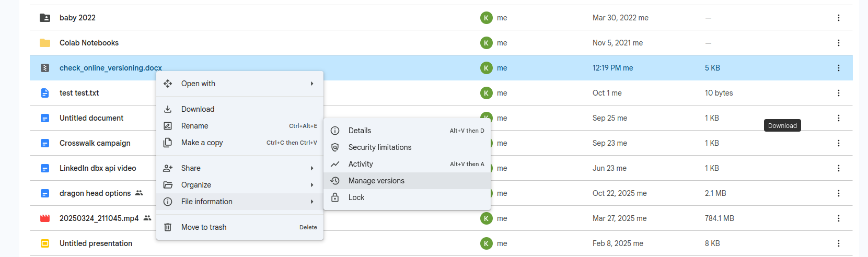Open more actions for test test.txt
Screen dimensions: 868x257
[x=839, y=93]
